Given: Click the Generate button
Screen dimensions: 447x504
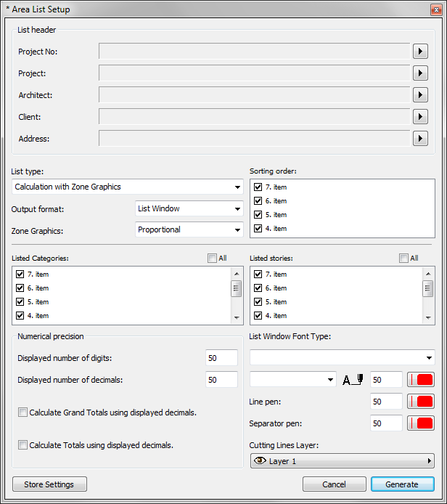Looking at the screenshot, I should (x=402, y=484).
